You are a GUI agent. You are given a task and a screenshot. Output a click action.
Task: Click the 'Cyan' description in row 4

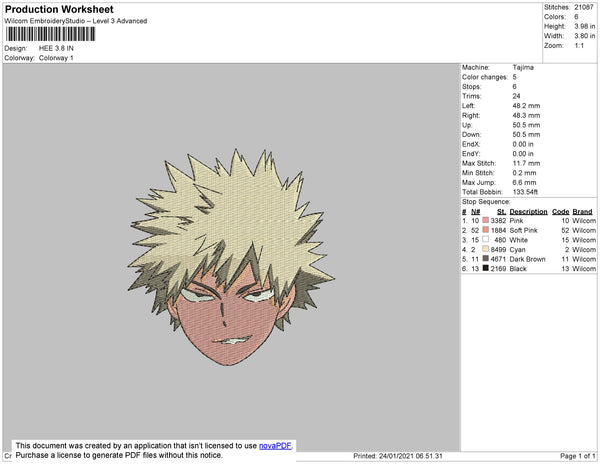pyautogui.click(x=517, y=249)
